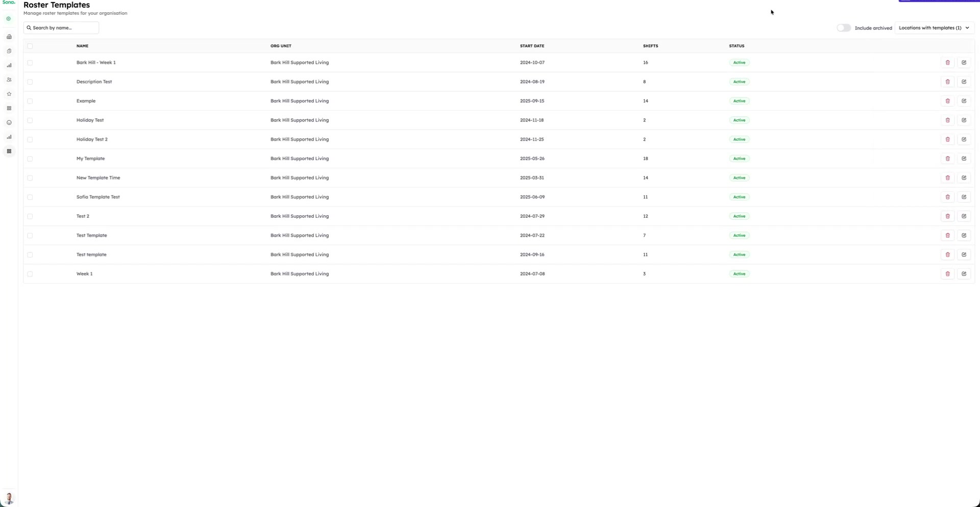Open the settings gear icon in the sidebar
This screenshot has width=980, height=507.
[9, 19]
